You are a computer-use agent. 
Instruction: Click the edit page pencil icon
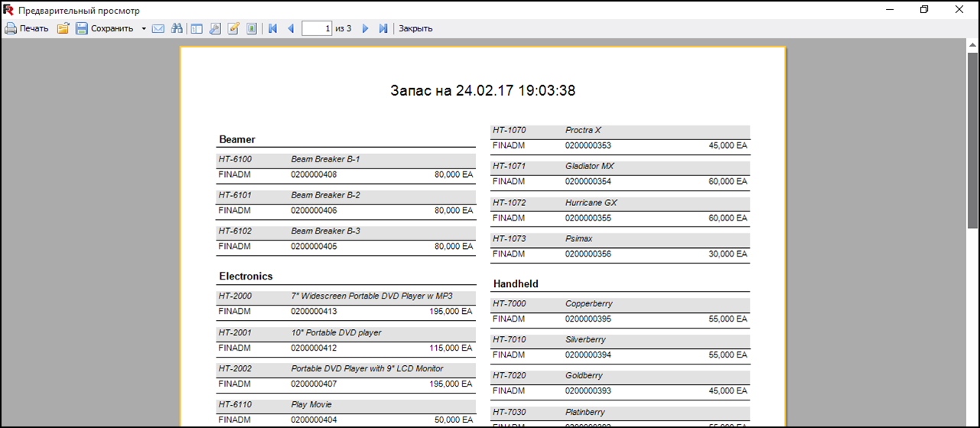pyautogui.click(x=233, y=28)
